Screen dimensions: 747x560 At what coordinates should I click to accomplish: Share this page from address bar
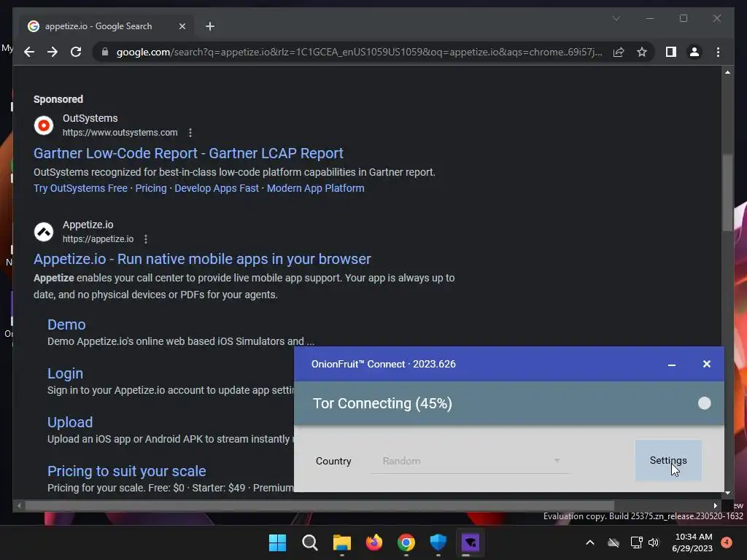point(619,52)
